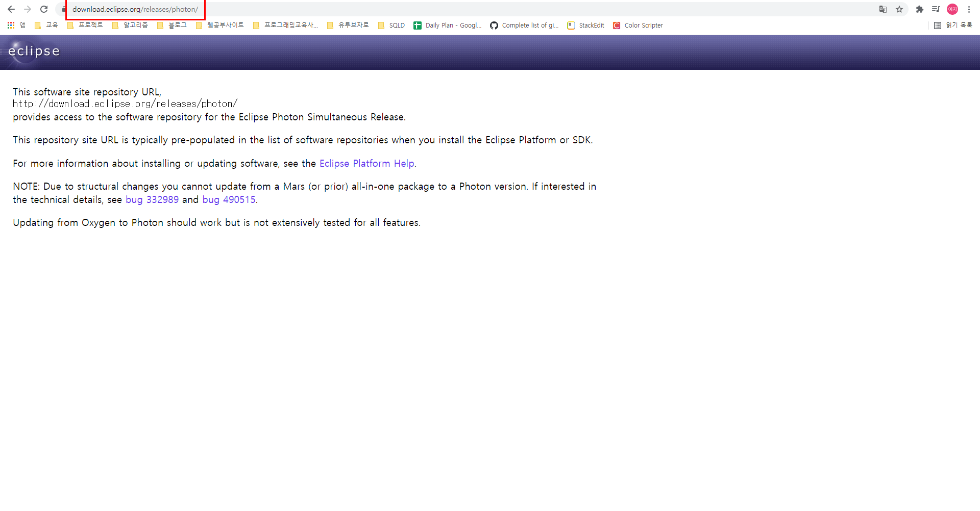Open the extensions puzzle menu
The height and width of the screenshot is (511, 980).
[x=920, y=9]
